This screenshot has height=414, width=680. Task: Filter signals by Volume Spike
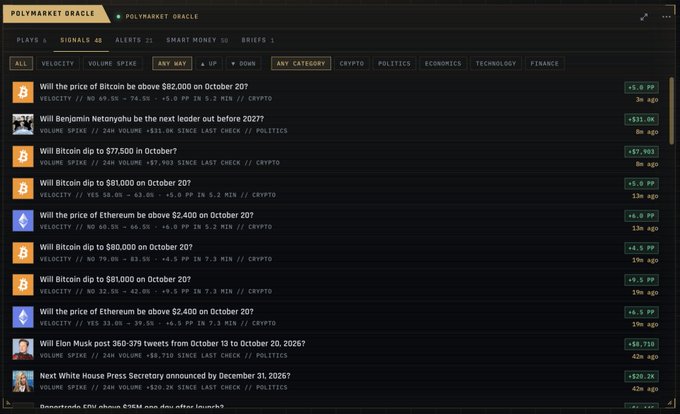point(112,64)
